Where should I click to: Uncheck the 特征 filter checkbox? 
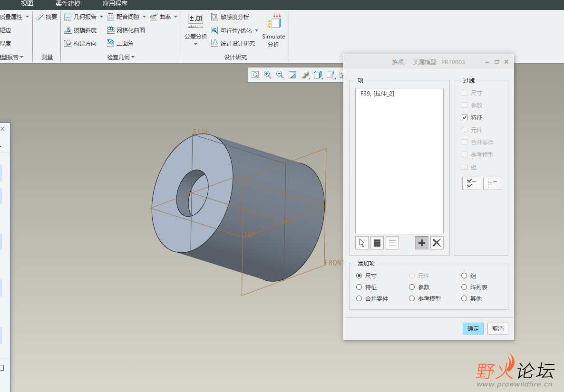465,118
